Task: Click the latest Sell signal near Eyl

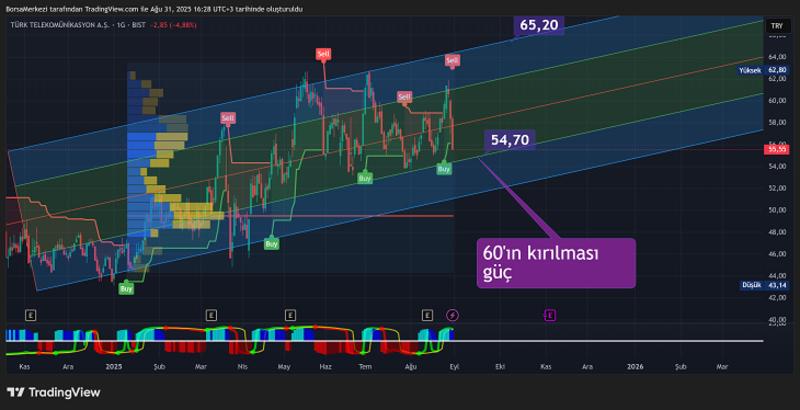Action: pyautogui.click(x=452, y=61)
